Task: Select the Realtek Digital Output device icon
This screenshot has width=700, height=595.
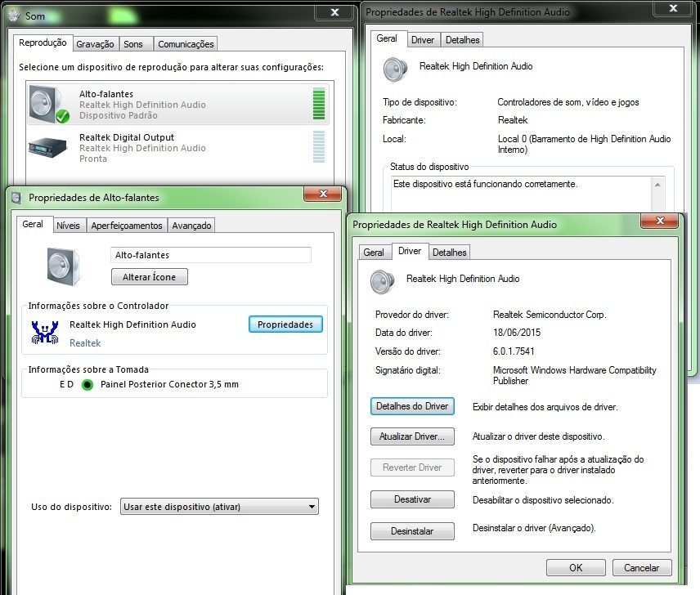Action: click(x=47, y=147)
